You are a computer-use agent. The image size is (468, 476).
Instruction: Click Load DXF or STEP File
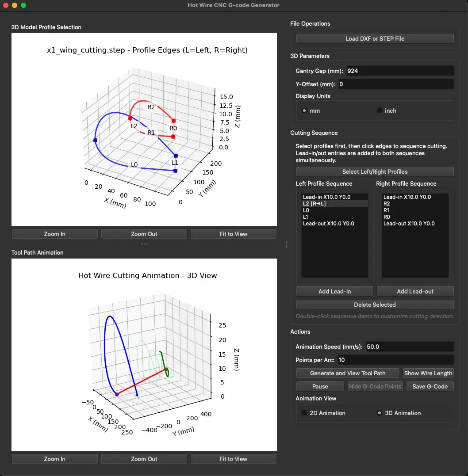[x=374, y=38]
